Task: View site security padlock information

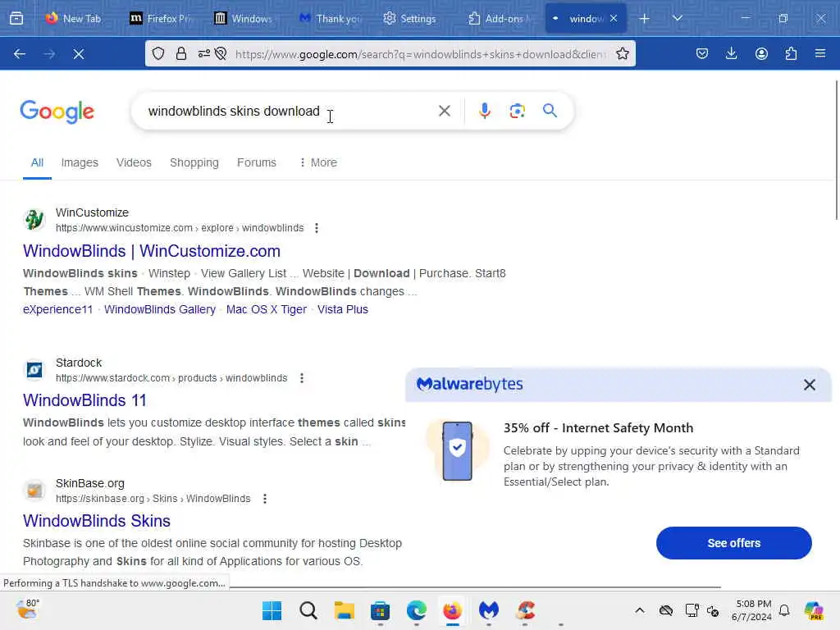Action: [x=181, y=53]
